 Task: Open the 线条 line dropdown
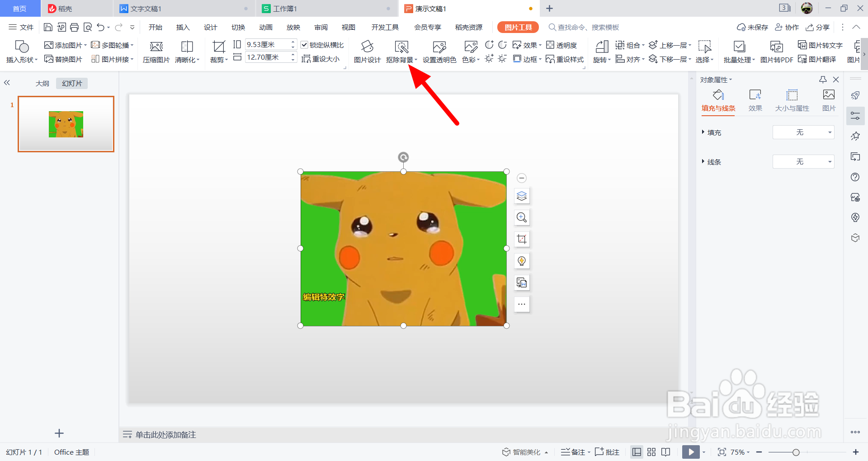pos(803,162)
